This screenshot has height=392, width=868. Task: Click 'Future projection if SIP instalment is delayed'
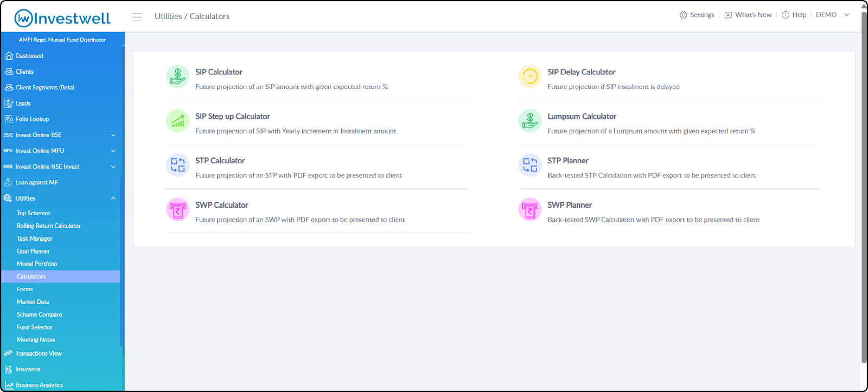coord(614,87)
